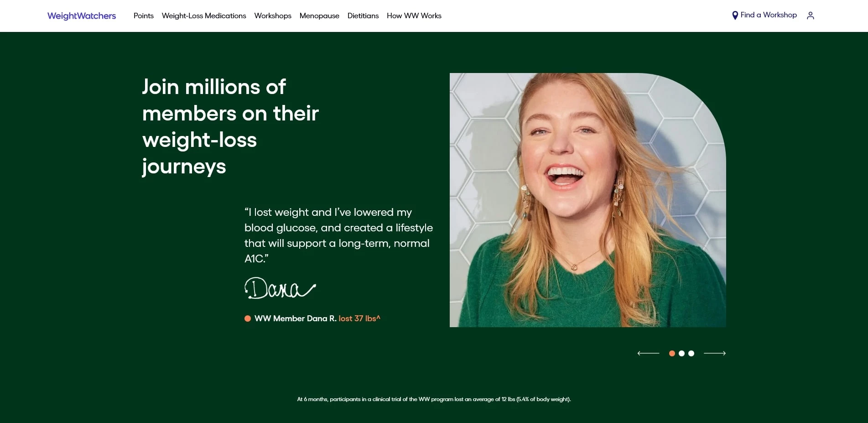868x423 pixels.
Task: Click the map pin location icon
Action: point(735,16)
